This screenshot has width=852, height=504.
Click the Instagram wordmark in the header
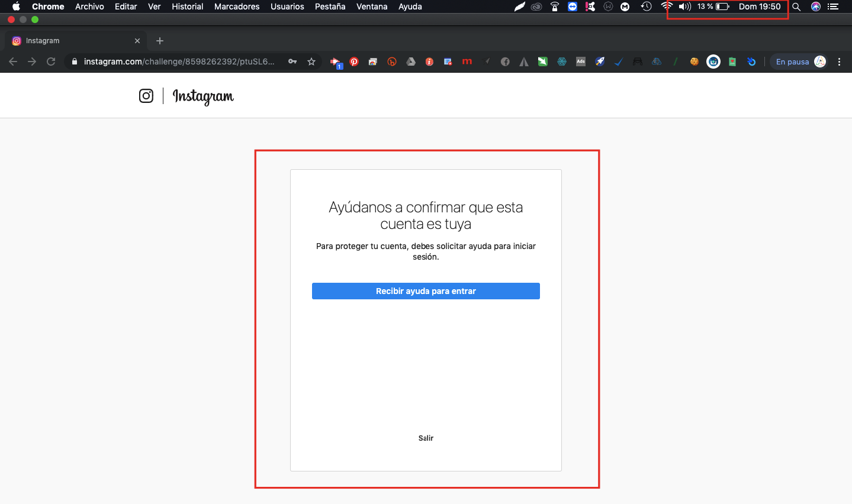coord(203,96)
